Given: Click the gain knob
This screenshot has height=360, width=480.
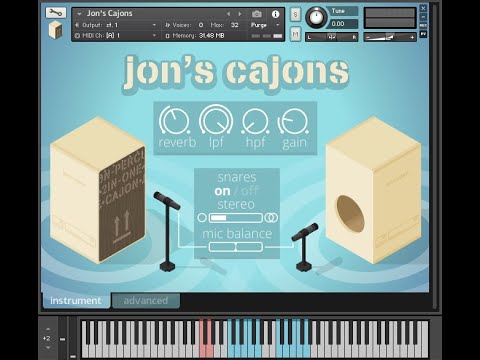Looking at the screenshot, I should coord(293,121).
